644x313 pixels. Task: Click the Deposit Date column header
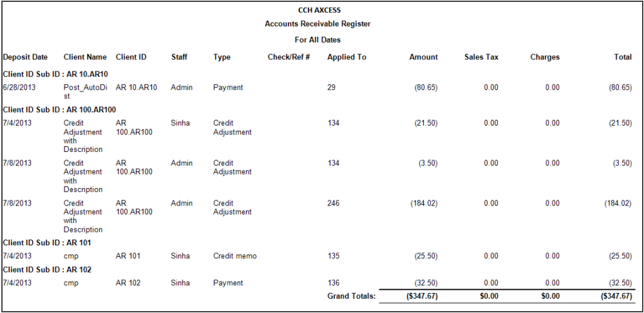pyautogui.click(x=25, y=57)
